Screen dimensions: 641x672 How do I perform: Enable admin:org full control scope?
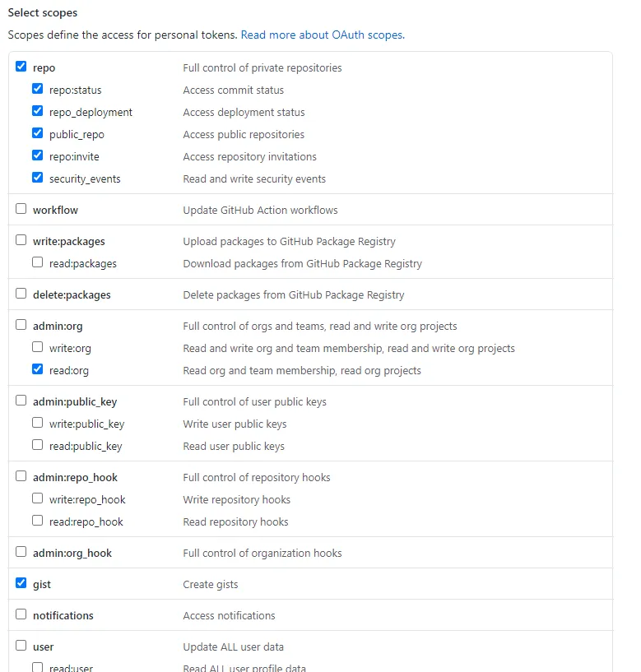pos(21,326)
